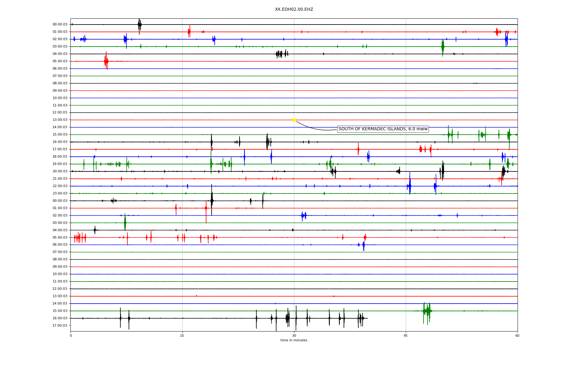Click the 'time in minutes' axis label
Screen dimensions: 588x368
click(294, 340)
